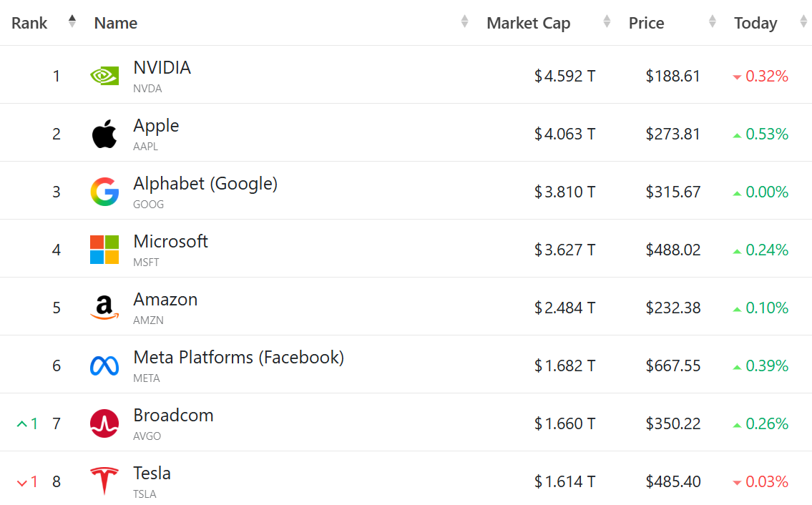Sort by Name column arrows
Image resolution: width=812 pixels, height=505 pixels.
pos(464,21)
